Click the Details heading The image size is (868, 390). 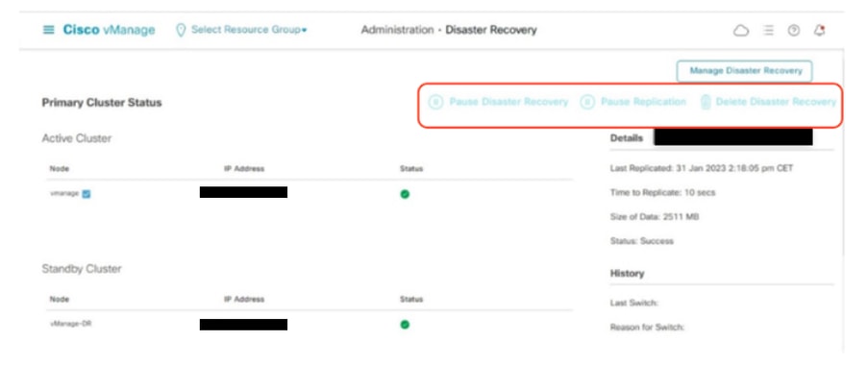(627, 138)
